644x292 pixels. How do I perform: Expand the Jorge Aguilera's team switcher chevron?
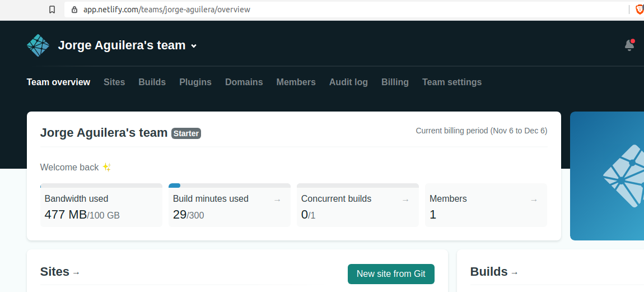click(194, 46)
